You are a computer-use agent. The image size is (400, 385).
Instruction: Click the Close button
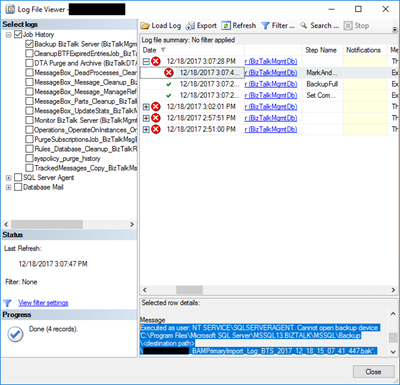click(373, 372)
